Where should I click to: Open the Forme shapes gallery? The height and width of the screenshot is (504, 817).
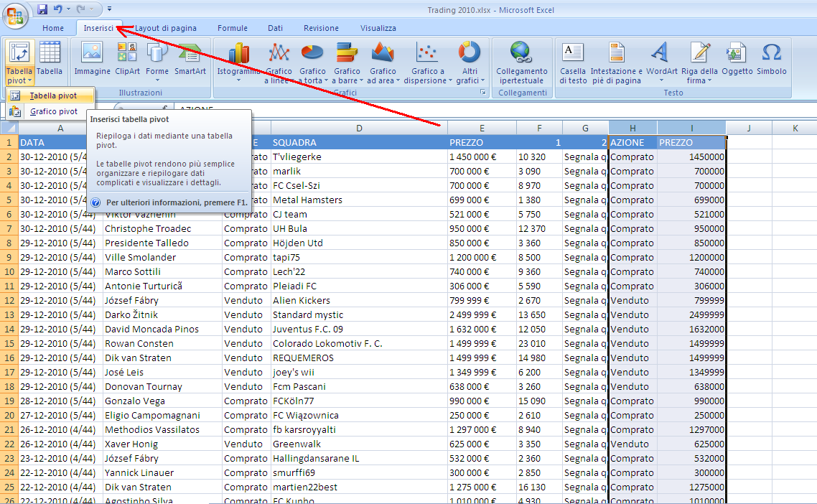(157, 62)
